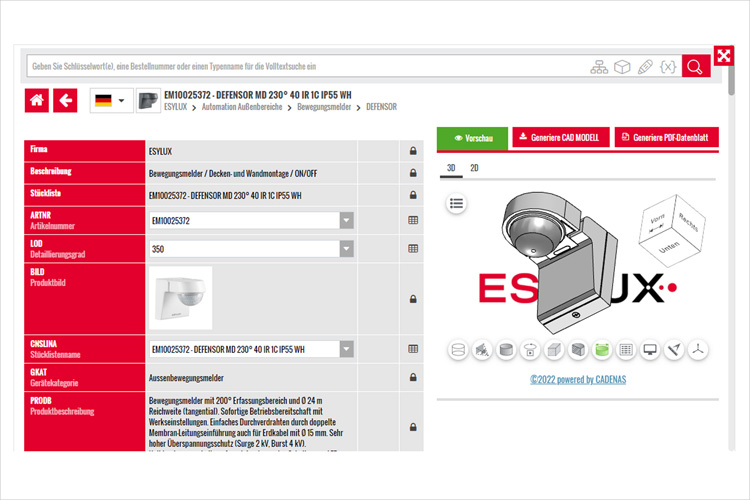750x500 pixels.
Task: Click the 3D sensor model in the viewer
Action: point(558,261)
